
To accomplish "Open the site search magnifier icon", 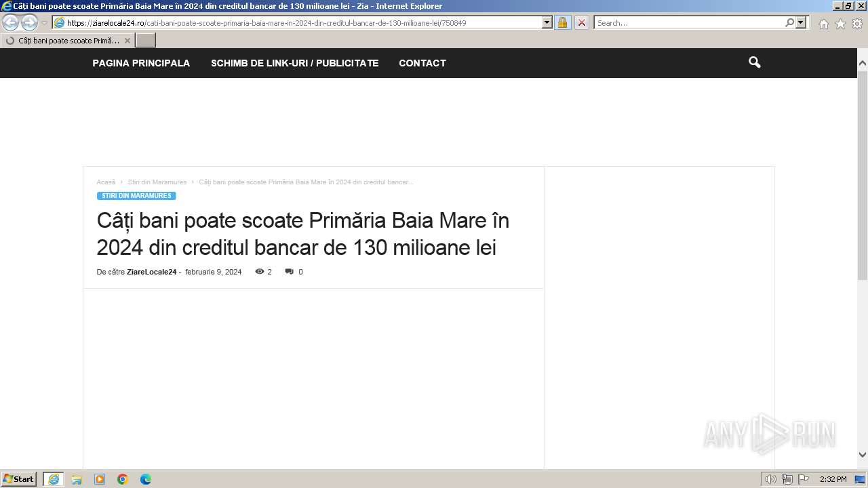I will point(755,62).
